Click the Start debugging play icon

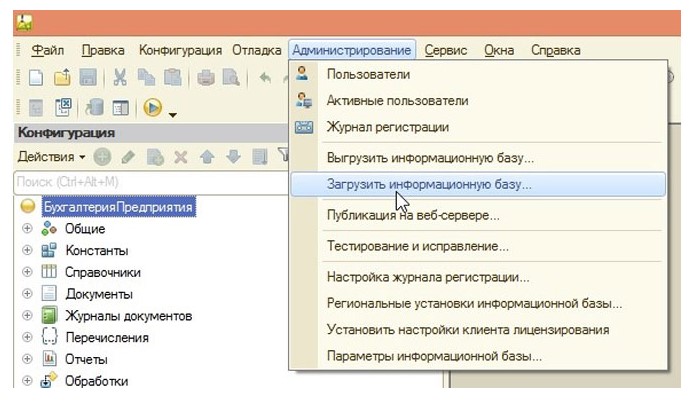tap(152, 107)
